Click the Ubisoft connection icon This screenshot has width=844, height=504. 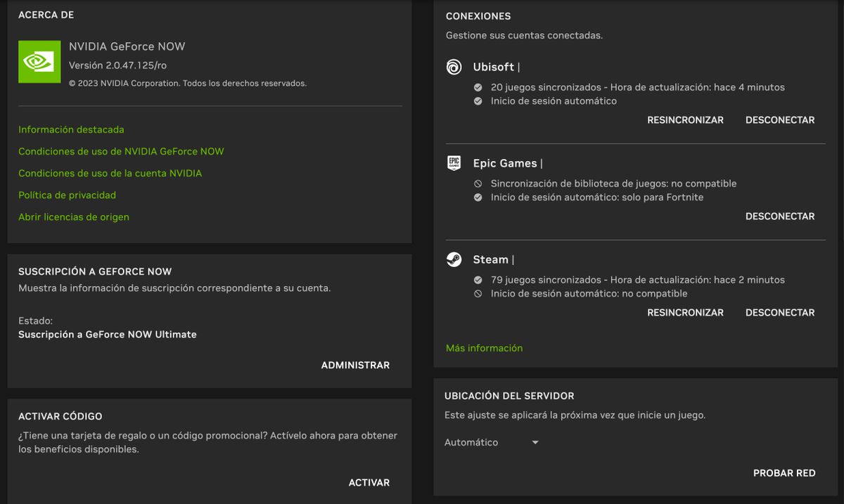point(454,67)
